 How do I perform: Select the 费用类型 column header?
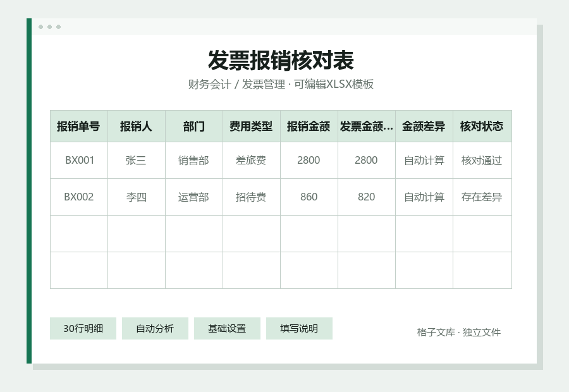coord(252,126)
